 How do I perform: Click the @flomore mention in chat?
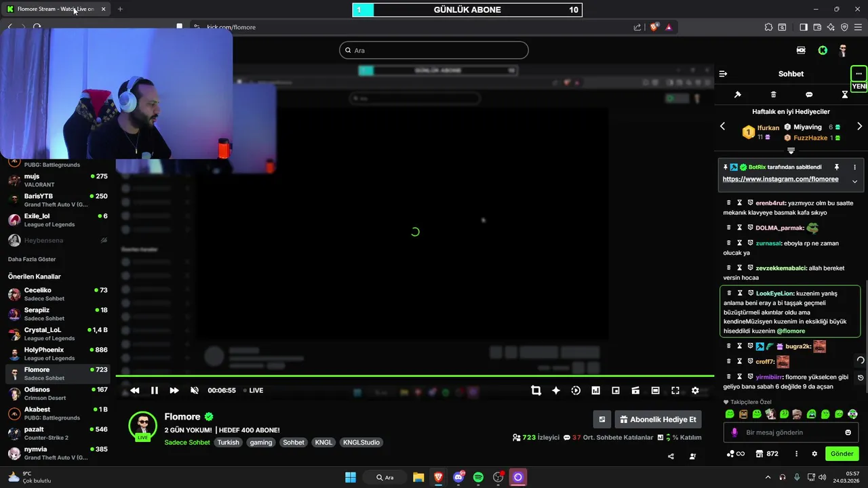pos(791,331)
